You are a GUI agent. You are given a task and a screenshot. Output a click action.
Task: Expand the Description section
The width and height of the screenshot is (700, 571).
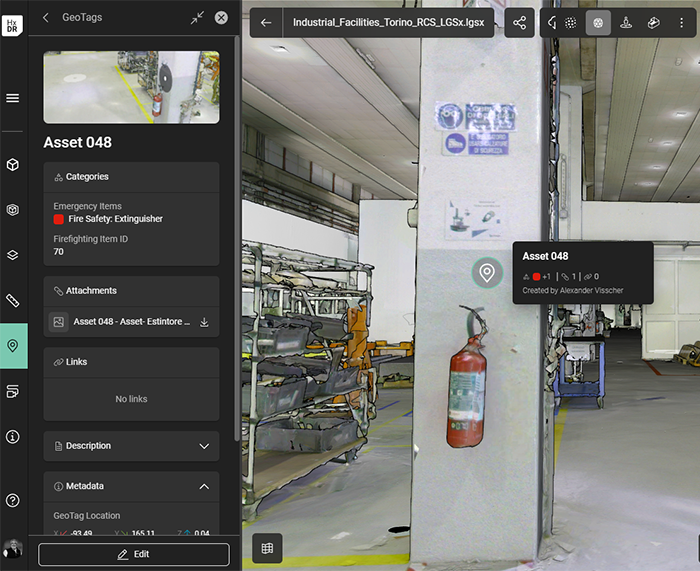click(204, 446)
